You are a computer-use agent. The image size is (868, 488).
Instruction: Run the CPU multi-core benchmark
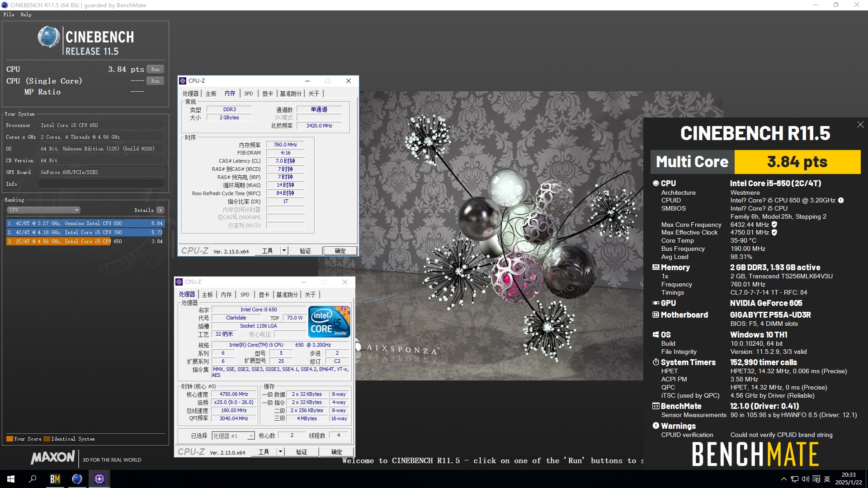coord(155,70)
